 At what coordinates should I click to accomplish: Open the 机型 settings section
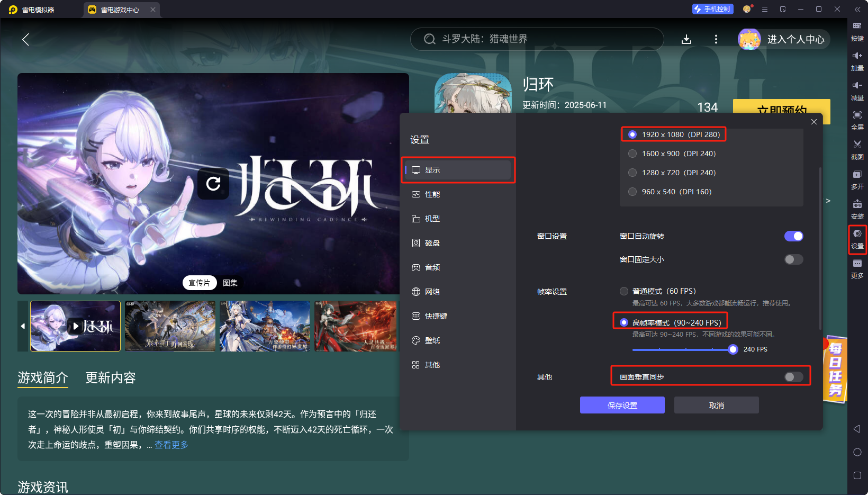point(458,219)
